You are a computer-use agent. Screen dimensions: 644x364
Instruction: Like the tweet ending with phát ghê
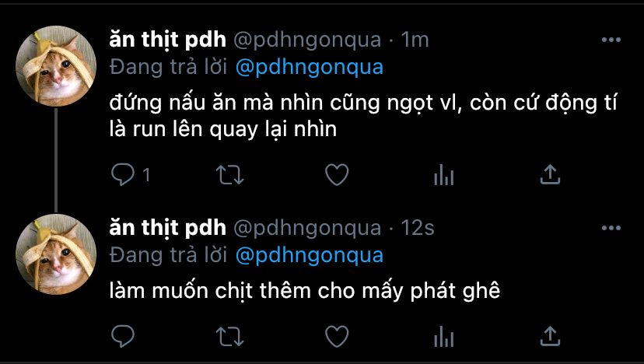click(337, 336)
